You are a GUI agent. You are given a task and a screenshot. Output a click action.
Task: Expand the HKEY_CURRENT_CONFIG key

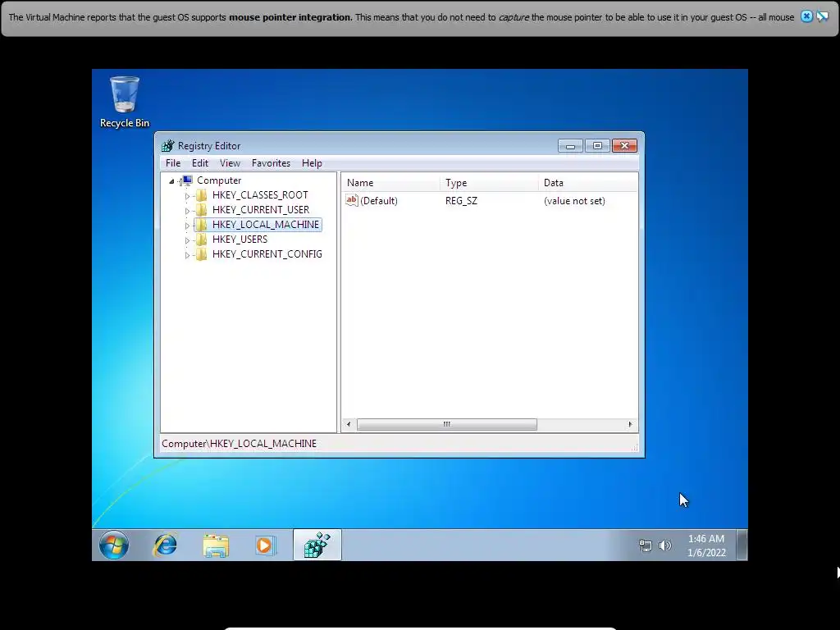[187, 256]
